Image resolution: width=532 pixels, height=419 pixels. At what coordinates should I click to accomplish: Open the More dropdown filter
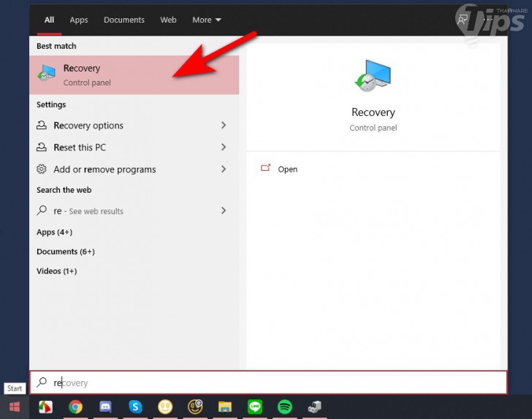click(x=207, y=20)
